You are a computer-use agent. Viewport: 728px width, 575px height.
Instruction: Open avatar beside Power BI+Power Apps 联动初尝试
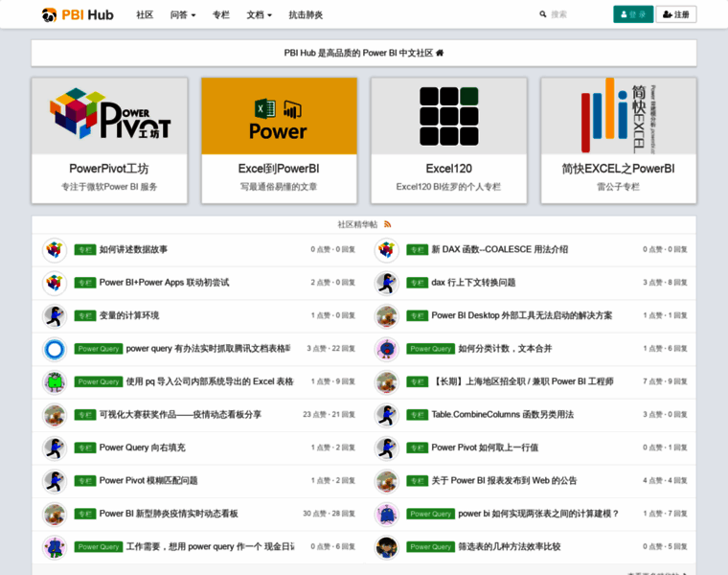(55, 283)
